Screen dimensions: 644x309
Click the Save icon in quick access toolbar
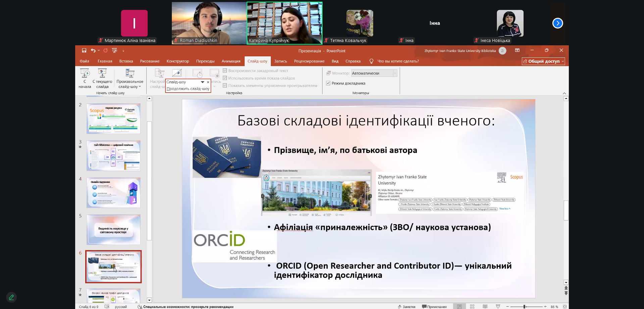pyautogui.click(x=84, y=51)
